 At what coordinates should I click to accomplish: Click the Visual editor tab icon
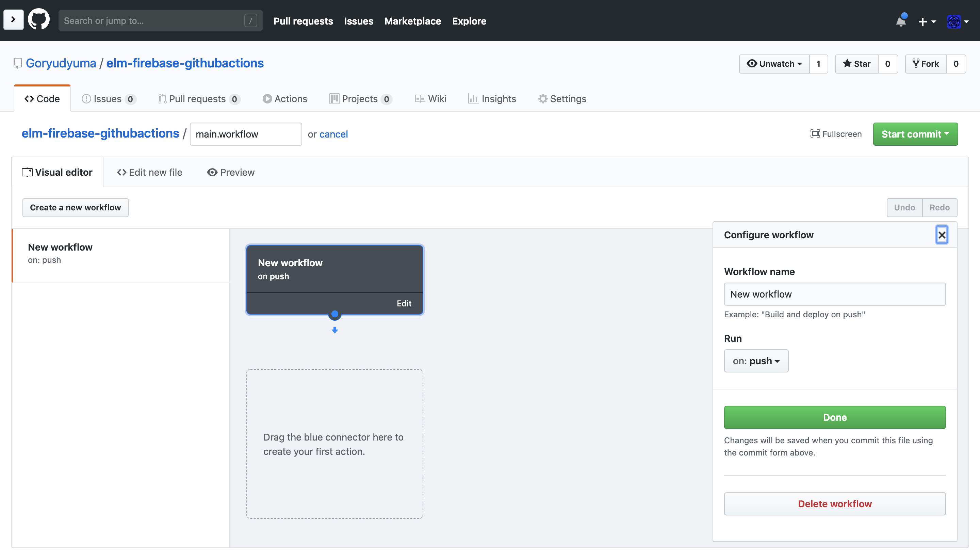coord(27,172)
